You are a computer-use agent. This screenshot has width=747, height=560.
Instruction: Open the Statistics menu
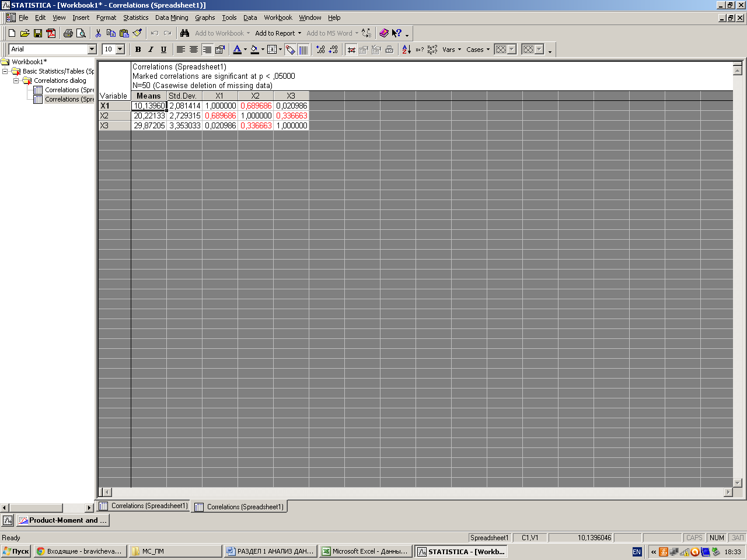coord(135,17)
